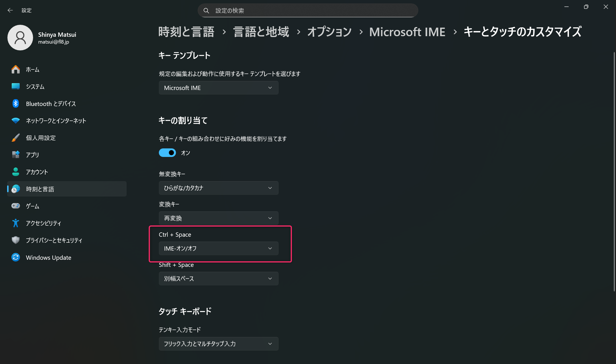The width and height of the screenshot is (616, 364).
Task: Click the Microsoft IME breadcrumb link
Action: click(407, 32)
